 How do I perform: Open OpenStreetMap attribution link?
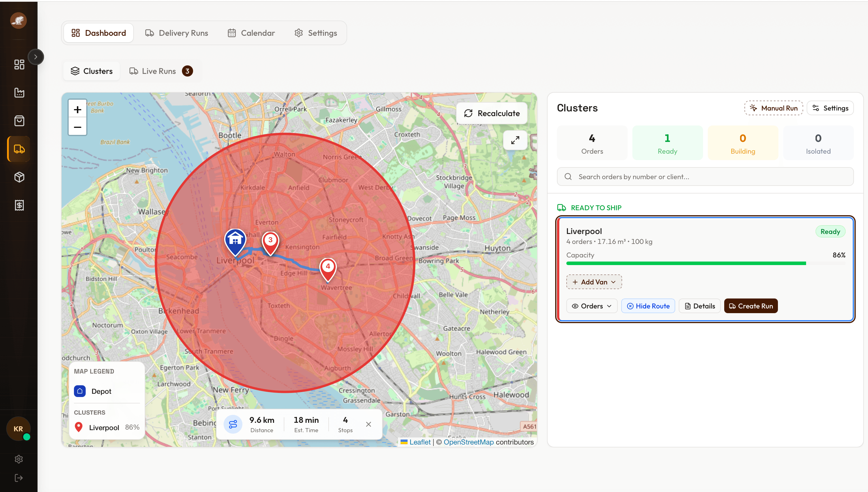469,442
